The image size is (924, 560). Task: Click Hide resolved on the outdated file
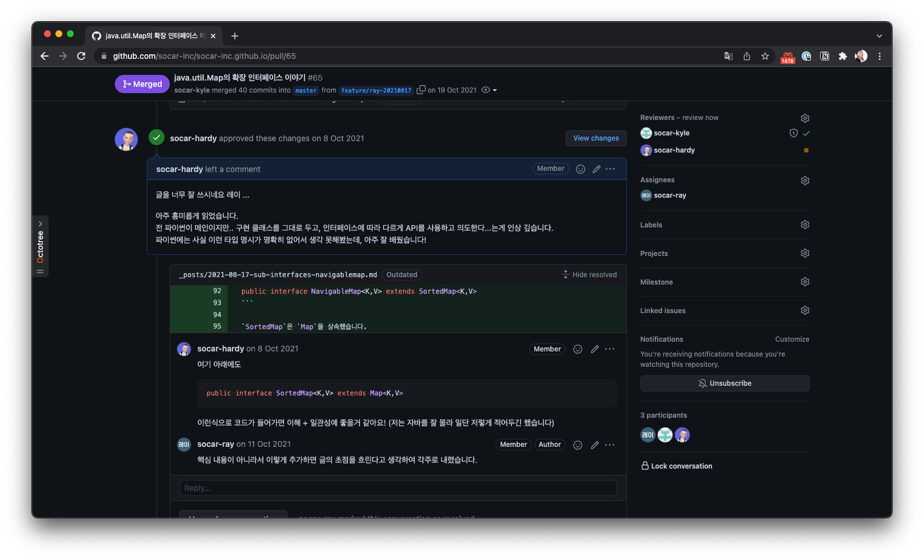[589, 275]
